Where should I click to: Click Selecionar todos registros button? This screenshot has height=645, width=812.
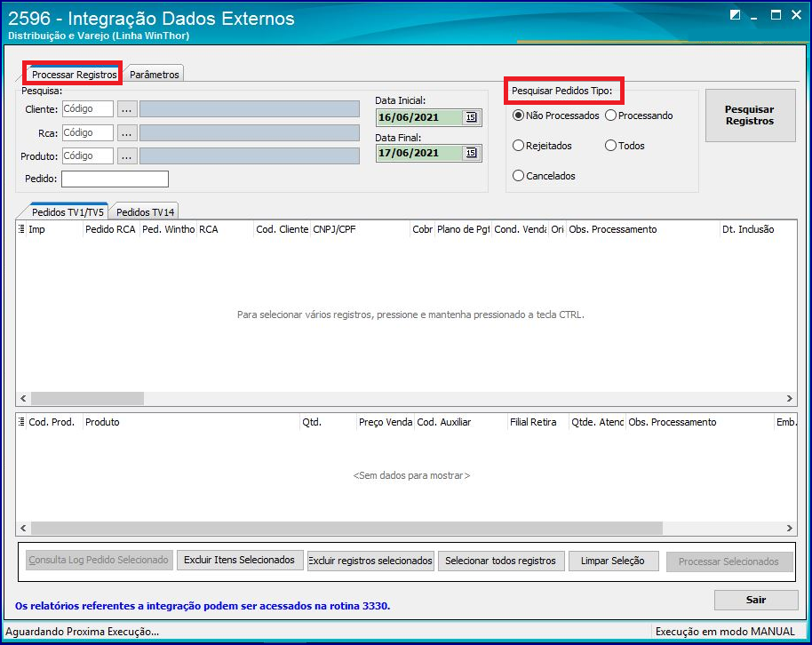[501, 561]
